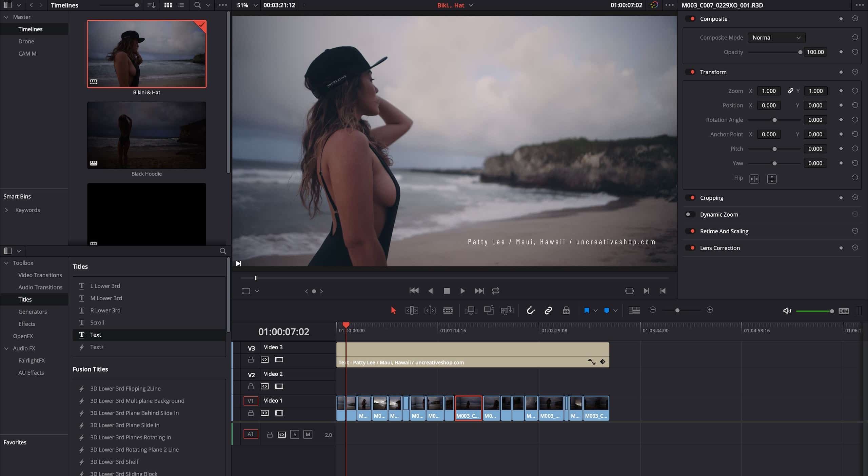Screen dimensions: 868x476
Task: Click timeline zoom in plus button
Action: tap(710, 310)
